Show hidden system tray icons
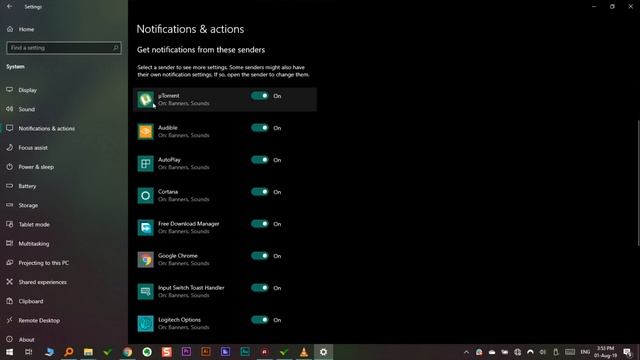 466,352
